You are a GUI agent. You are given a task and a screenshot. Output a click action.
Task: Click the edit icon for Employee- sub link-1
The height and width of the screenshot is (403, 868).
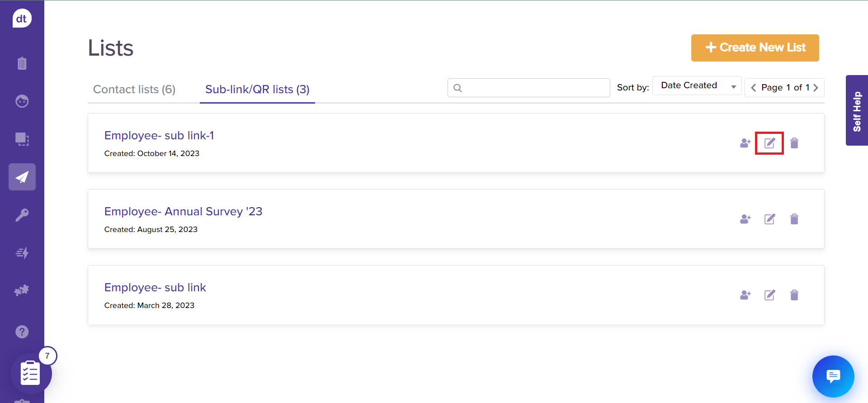click(x=769, y=143)
